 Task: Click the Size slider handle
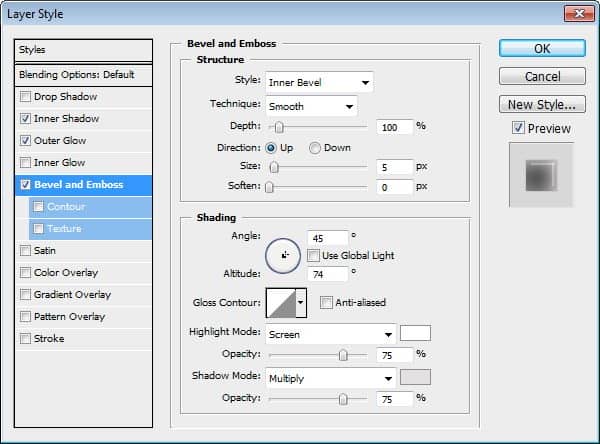[274, 167]
